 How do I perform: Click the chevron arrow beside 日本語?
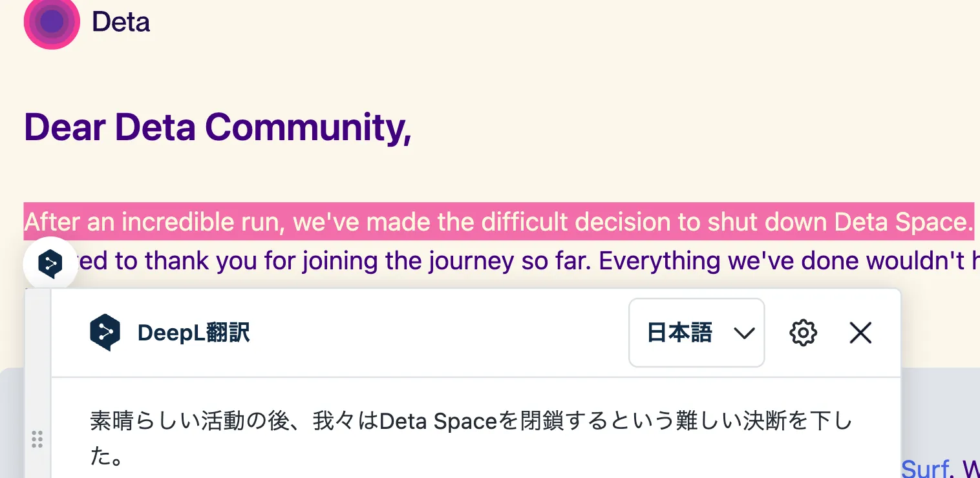744,333
